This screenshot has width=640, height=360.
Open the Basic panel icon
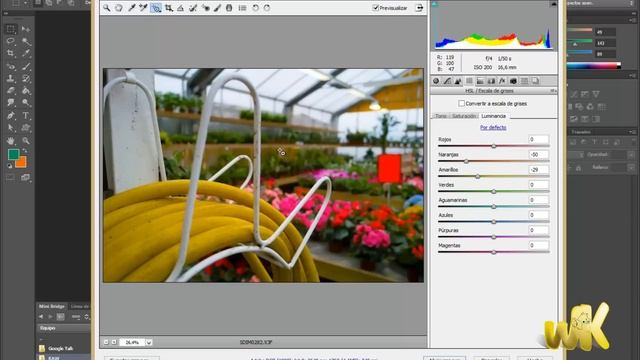436,81
